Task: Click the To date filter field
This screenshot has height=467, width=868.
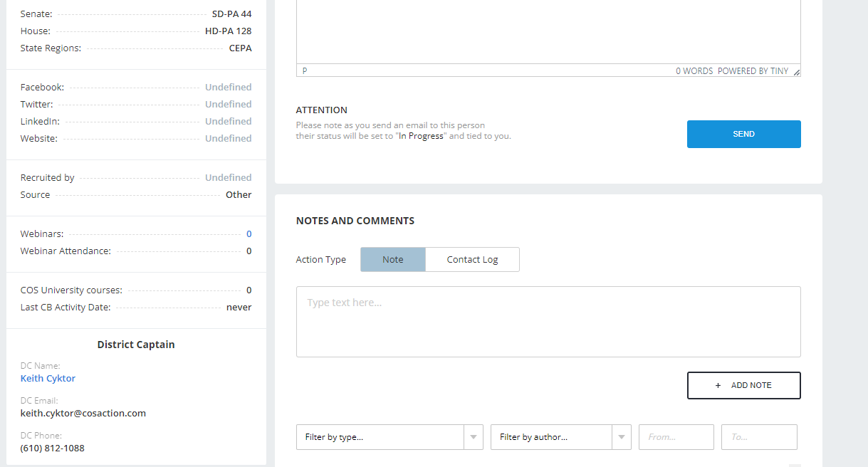Action: [x=758, y=437]
